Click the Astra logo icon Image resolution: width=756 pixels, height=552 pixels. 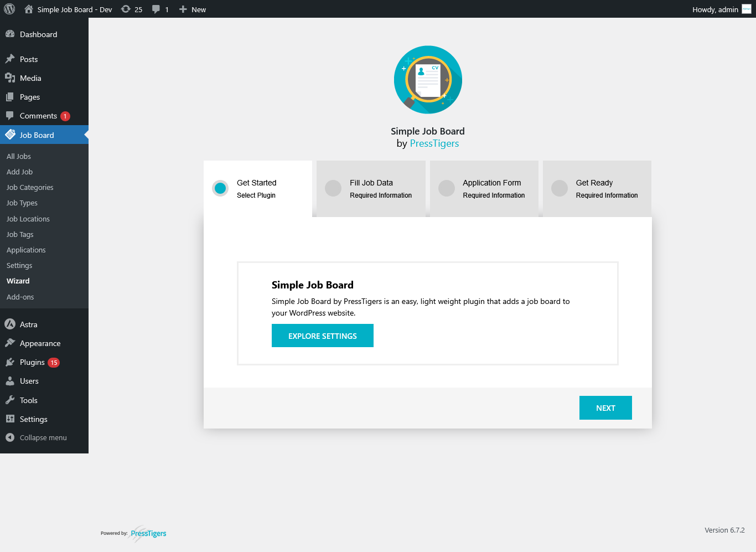[x=10, y=324]
